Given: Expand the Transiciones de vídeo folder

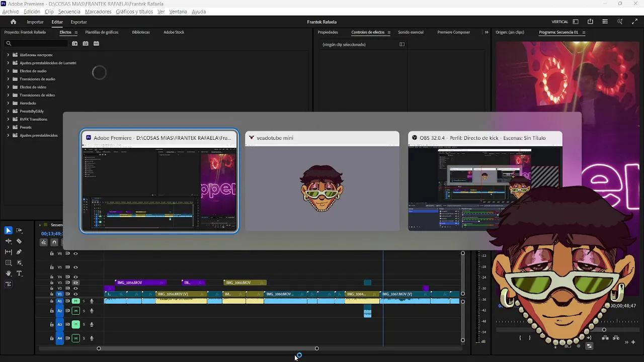Looking at the screenshot, I should 8,95.
